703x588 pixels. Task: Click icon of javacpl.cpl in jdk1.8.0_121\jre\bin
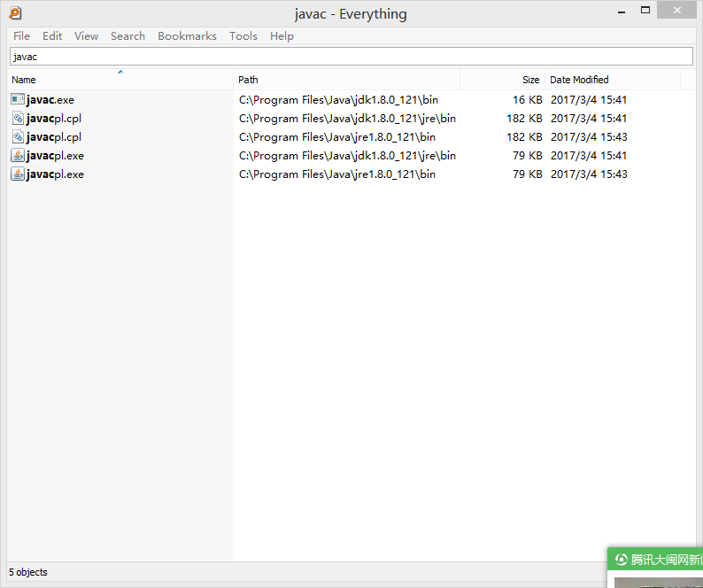pos(18,118)
